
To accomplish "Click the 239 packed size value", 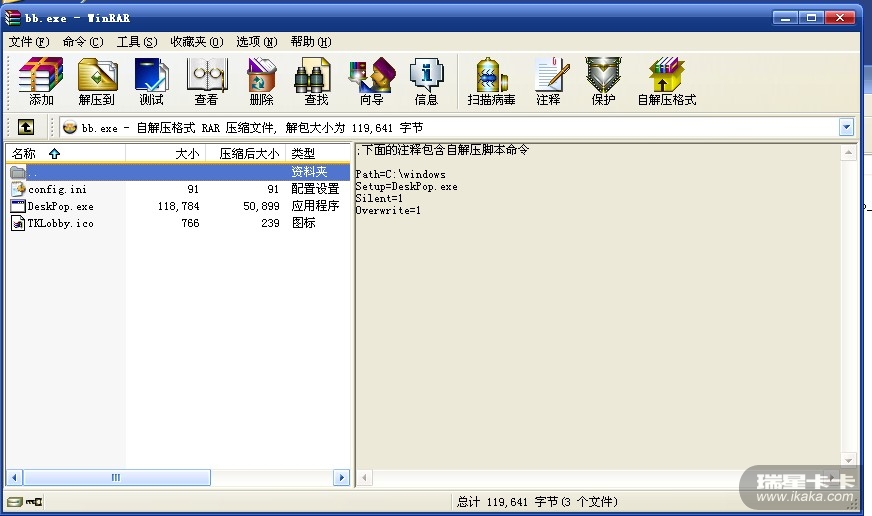I will click(x=270, y=224).
